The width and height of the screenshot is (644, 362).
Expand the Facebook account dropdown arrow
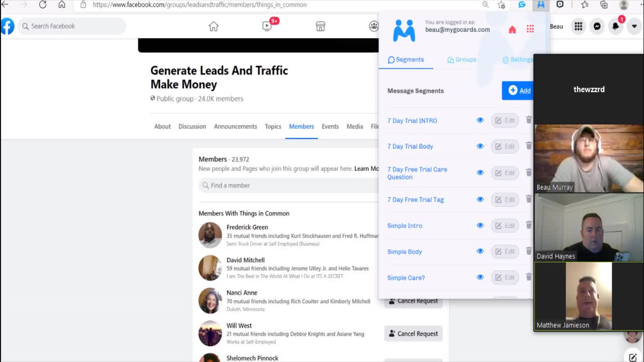point(634,26)
